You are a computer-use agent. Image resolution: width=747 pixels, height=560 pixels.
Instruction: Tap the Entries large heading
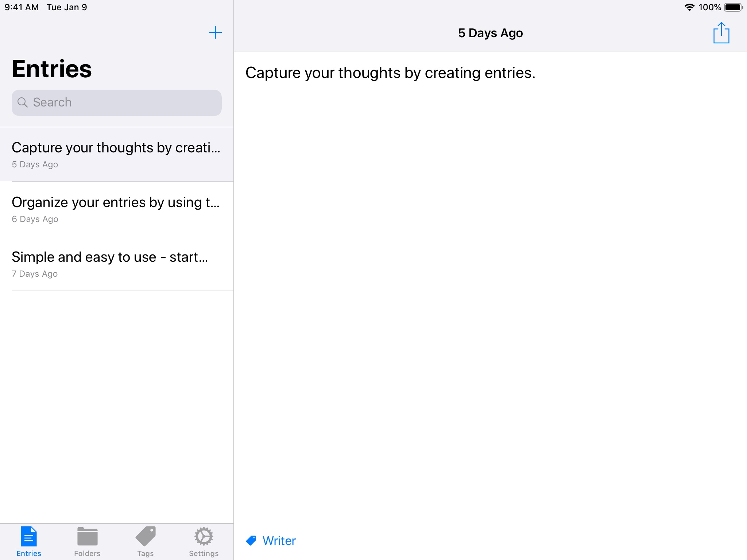(x=52, y=69)
